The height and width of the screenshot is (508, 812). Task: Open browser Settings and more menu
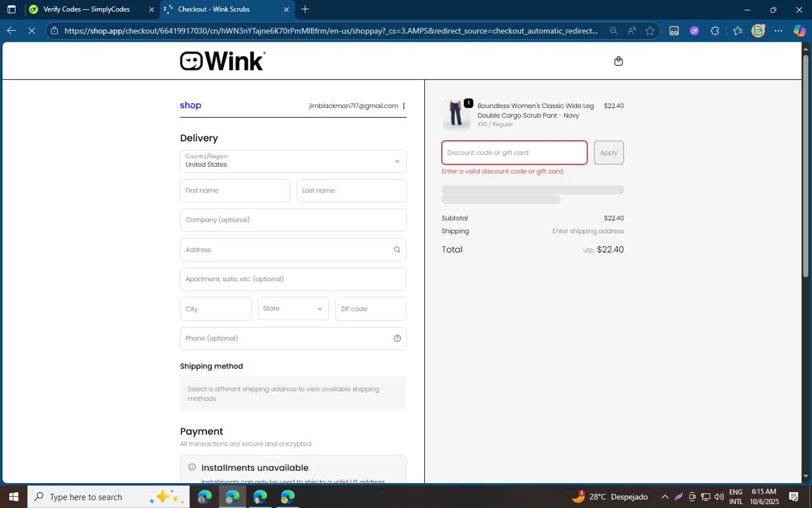[778, 31]
